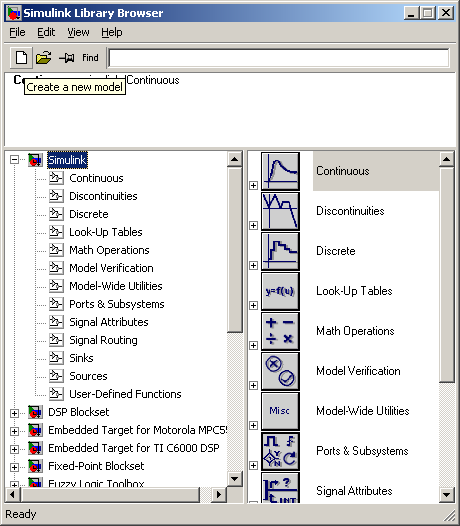Viewport: 460px width, 526px height.
Task: Click the tree pane scroll down arrow
Action: pos(235,478)
